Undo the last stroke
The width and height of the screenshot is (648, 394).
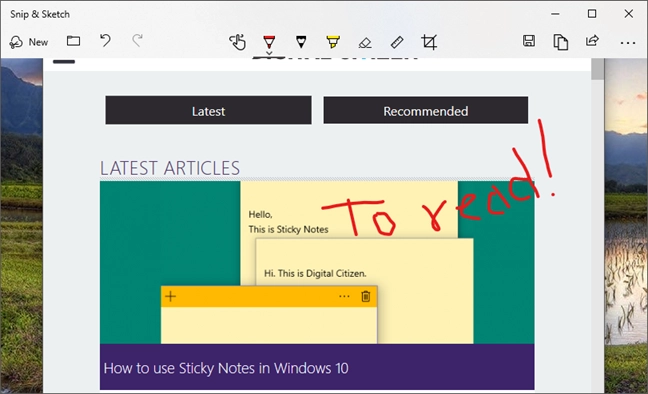105,41
